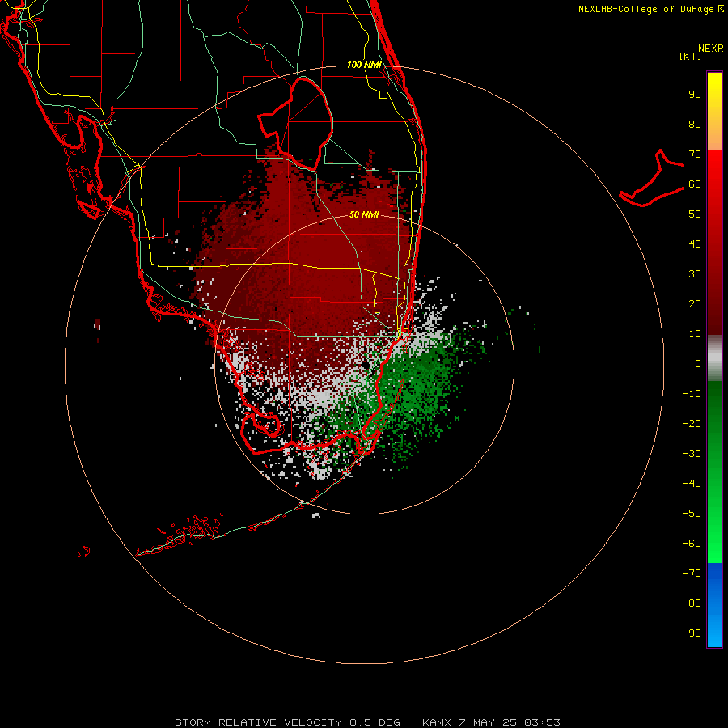The width and height of the screenshot is (728, 728).
Task: Click the Storm Relative Velocity caption at bottom
Action: [367, 722]
